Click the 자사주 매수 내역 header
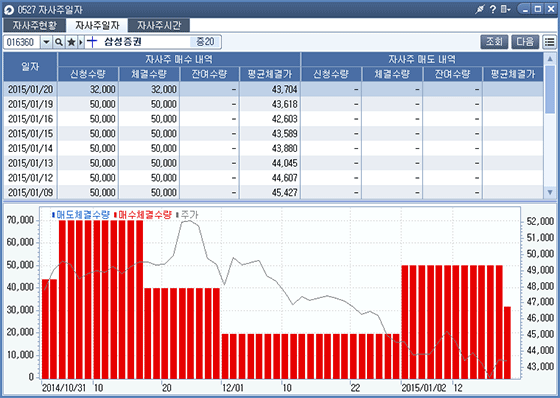This screenshot has width=560, height=398. pyautogui.click(x=179, y=59)
